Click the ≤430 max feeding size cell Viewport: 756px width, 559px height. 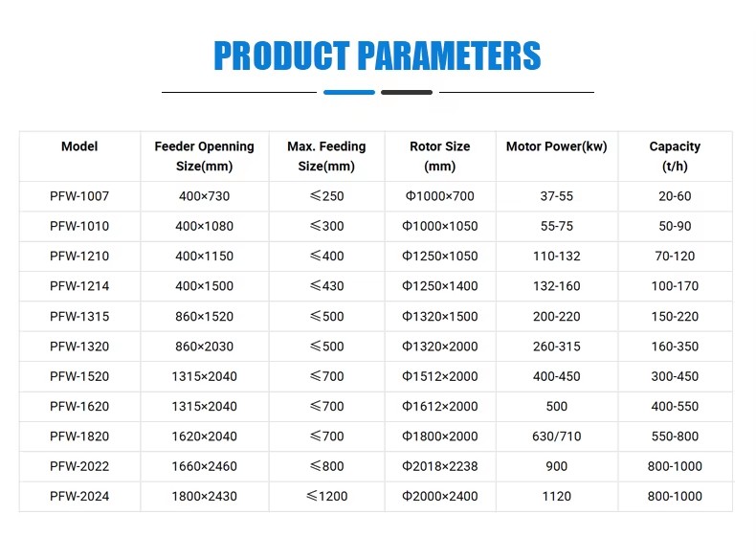326,286
